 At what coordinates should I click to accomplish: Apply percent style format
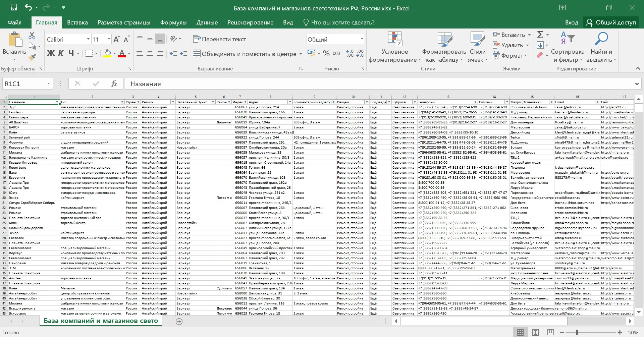[326, 53]
